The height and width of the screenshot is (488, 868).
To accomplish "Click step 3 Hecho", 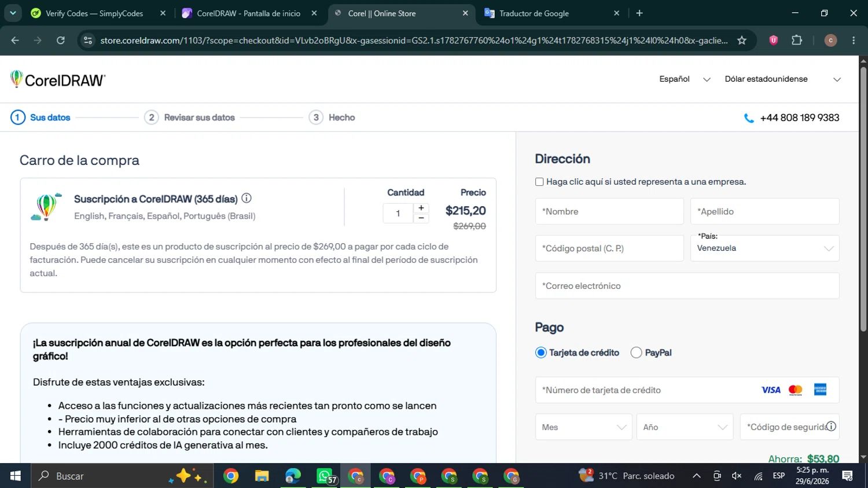I will (x=332, y=118).
